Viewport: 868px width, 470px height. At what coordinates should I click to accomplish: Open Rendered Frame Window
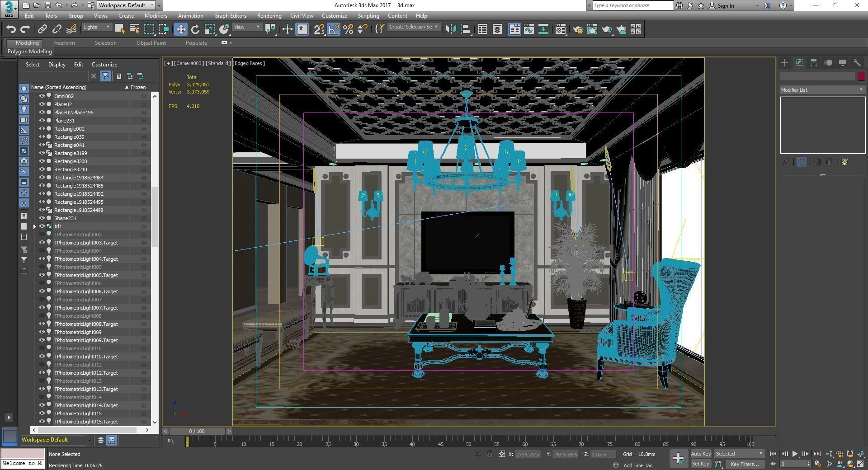(x=592, y=29)
